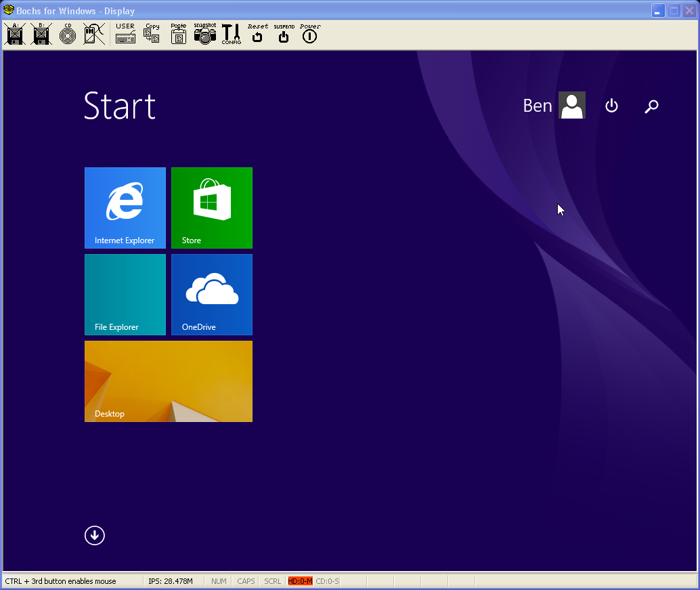Click the Copy toolbar icon
Image resolution: width=700 pixels, height=590 pixels.
pyautogui.click(x=152, y=34)
